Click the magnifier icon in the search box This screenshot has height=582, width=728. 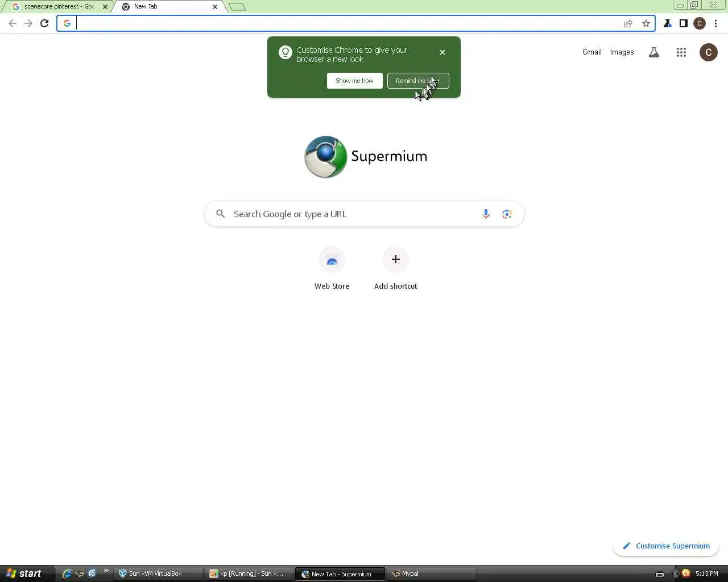pos(221,214)
